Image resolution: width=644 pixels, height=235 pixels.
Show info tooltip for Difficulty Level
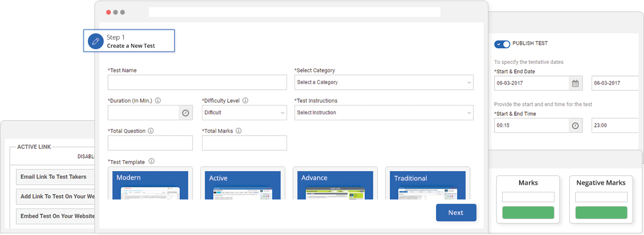(246, 101)
